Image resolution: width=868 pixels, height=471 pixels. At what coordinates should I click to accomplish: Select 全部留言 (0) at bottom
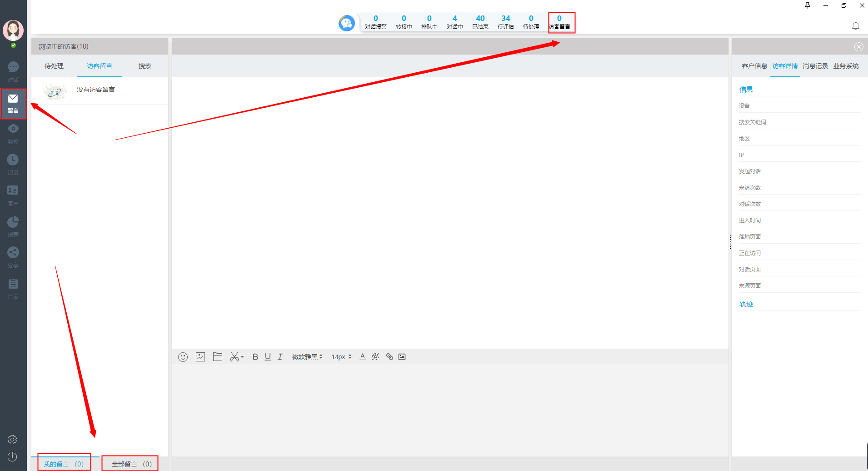tap(131, 464)
